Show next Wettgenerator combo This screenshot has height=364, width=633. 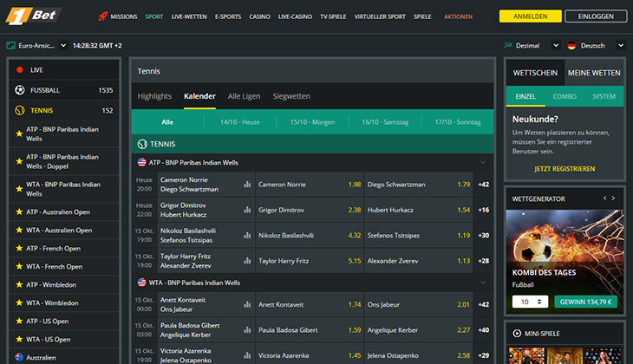click(x=613, y=198)
